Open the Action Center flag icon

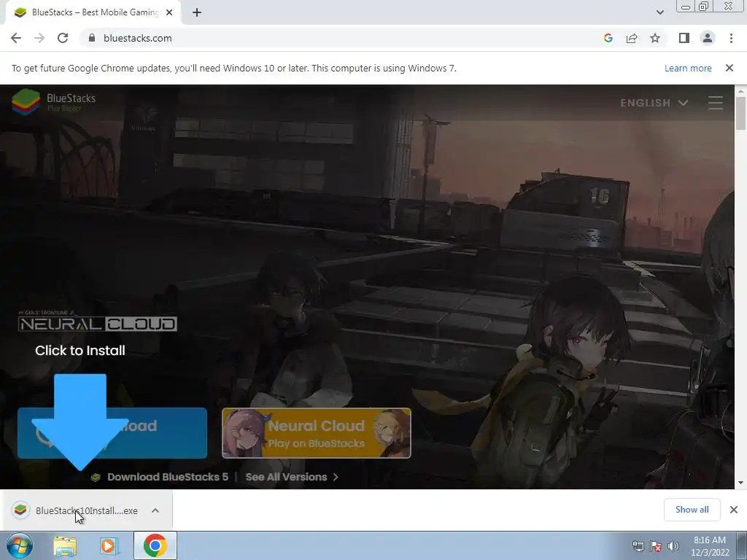click(x=656, y=546)
